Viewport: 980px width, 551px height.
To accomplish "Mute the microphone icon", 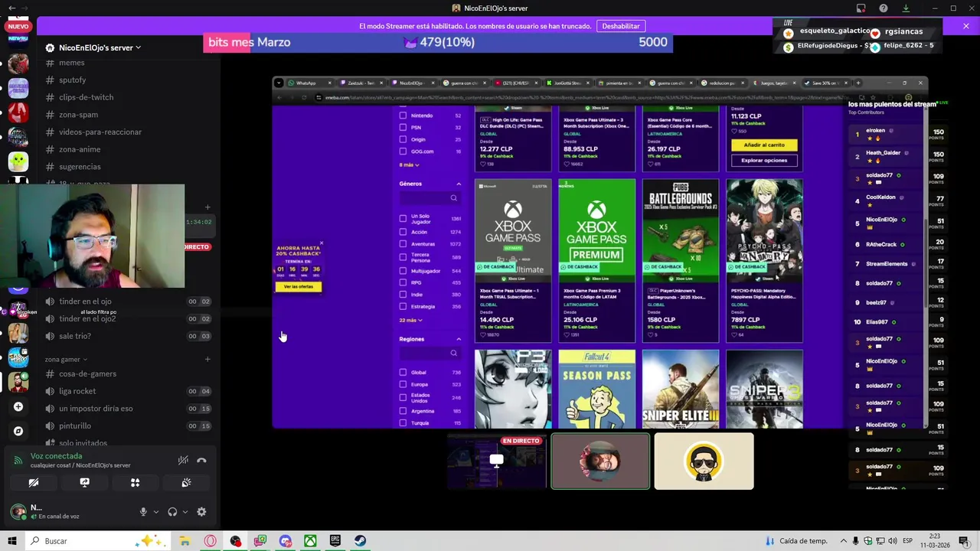I will [x=142, y=512].
